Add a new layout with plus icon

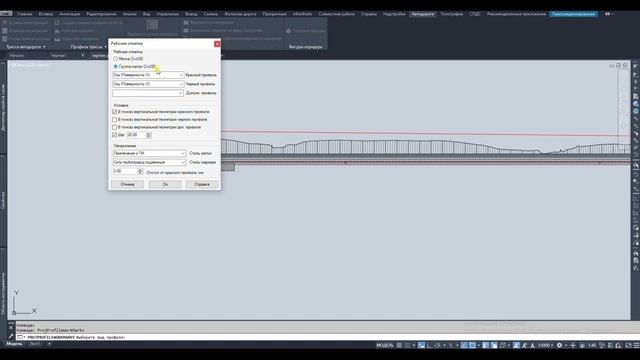tap(49, 344)
